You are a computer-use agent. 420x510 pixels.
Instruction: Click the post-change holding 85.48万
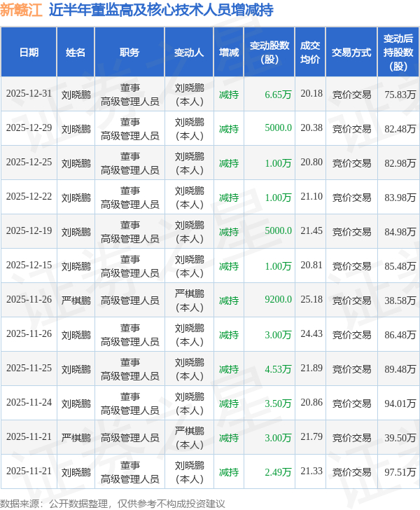tap(400, 266)
